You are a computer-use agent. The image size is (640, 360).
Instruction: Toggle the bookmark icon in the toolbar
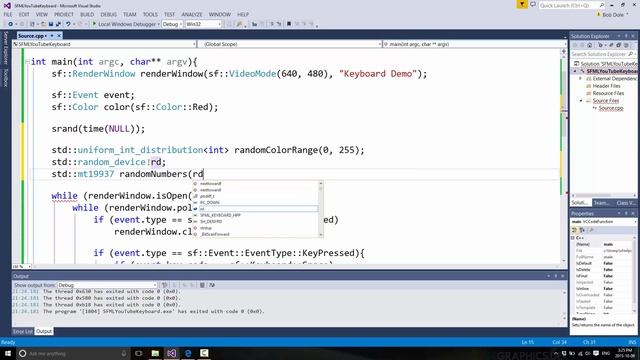pyautogui.click(x=289, y=24)
